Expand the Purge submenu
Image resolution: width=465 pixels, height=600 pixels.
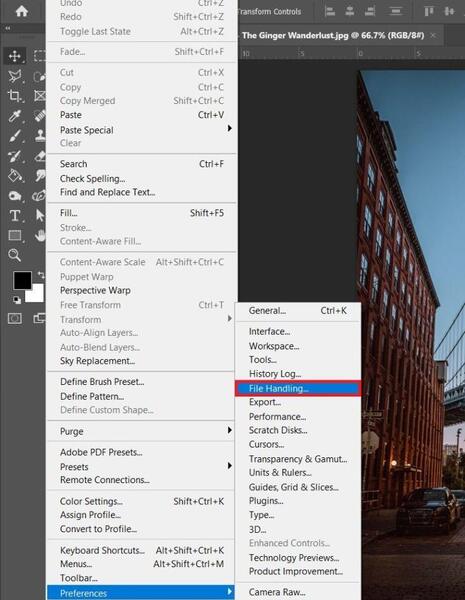(x=142, y=431)
